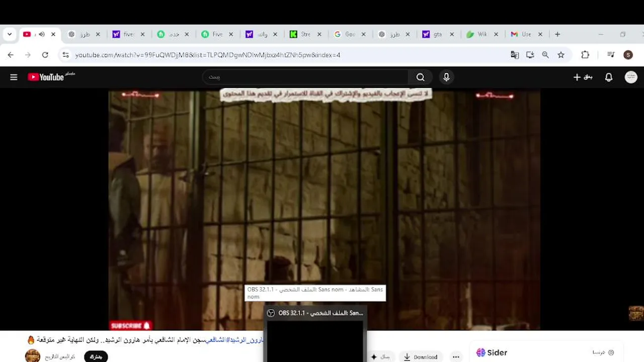Screen dimensions: 644x362
Task: Reload the YouTube page
Action: click(x=45, y=55)
